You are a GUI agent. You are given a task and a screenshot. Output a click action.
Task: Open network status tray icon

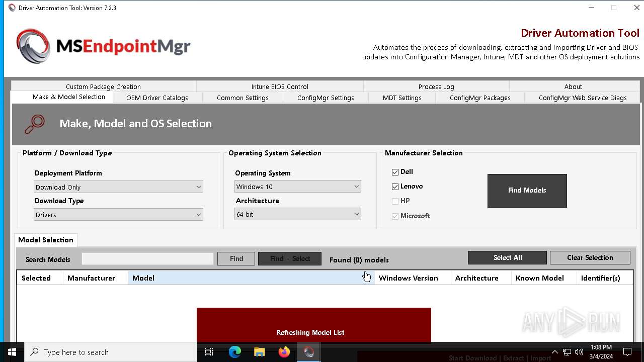(x=567, y=352)
